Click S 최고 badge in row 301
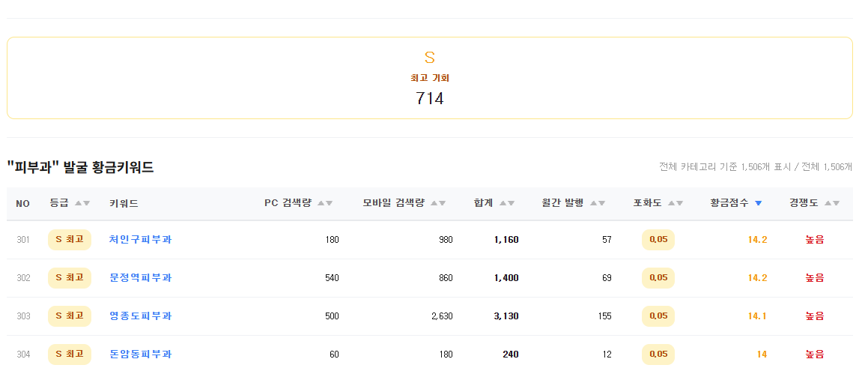The height and width of the screenshot is (368, 868). point(69,239)
